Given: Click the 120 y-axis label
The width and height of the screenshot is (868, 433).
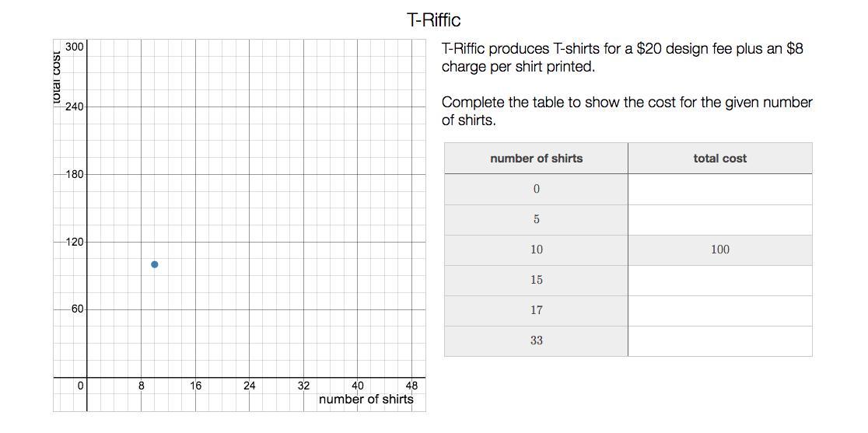Looking at the screenshot, I should coord(74,243).
